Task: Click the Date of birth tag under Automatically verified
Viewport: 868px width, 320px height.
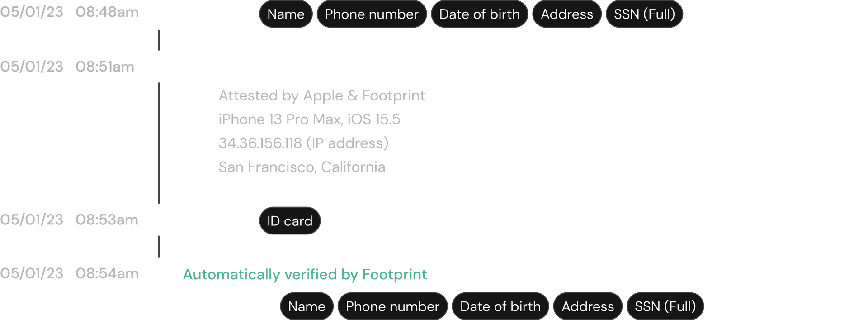Action: point(500,306)
